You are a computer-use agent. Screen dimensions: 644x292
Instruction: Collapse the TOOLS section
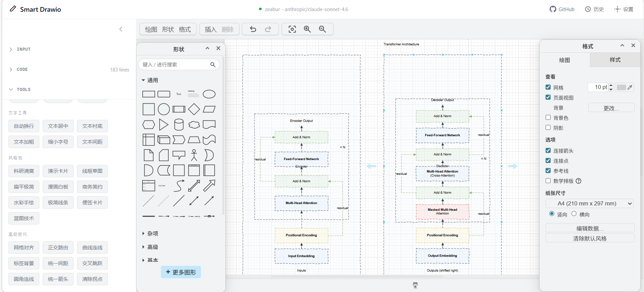20,90
